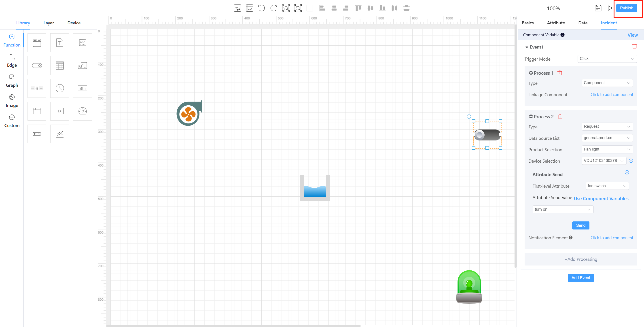Switch to the Attribute tab
Screen dimensions: 644x327
point(555,23)
